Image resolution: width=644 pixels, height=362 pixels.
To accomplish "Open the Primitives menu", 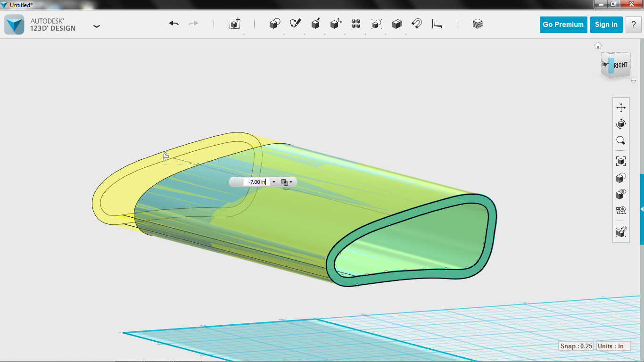I will [275, 24].
